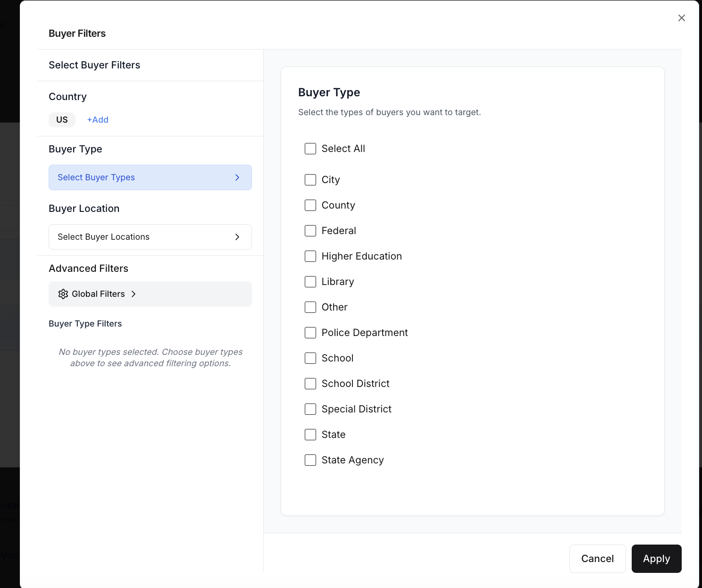Viewport: 702px width, 588px height.
Task: Expand the Select Buyer Types panel
Action: [150, 177]
